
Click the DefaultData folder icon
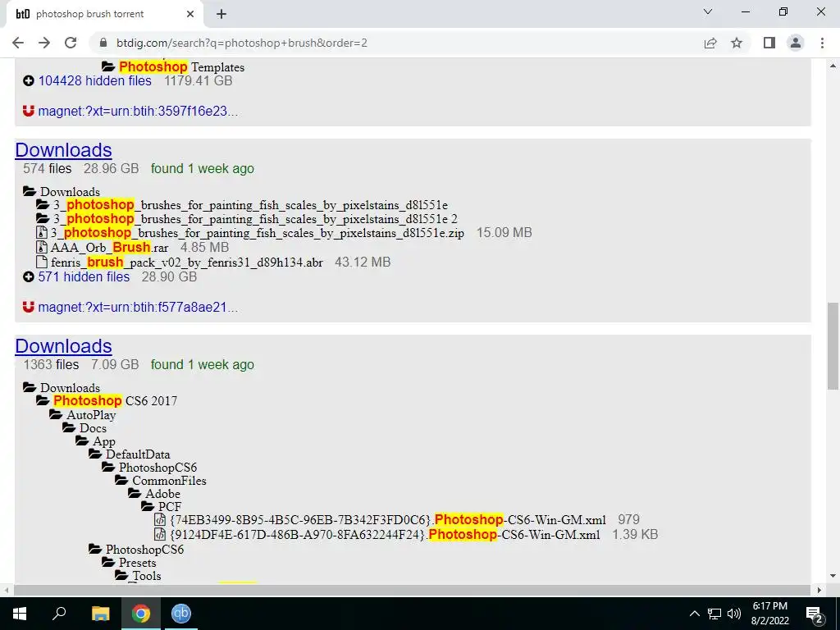point(95,454)
